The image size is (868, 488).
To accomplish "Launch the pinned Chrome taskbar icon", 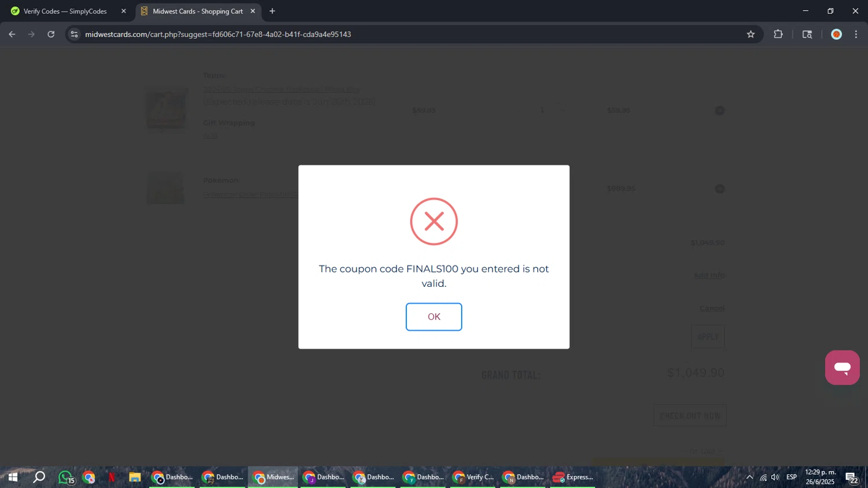I will click(x=89, y=477).
